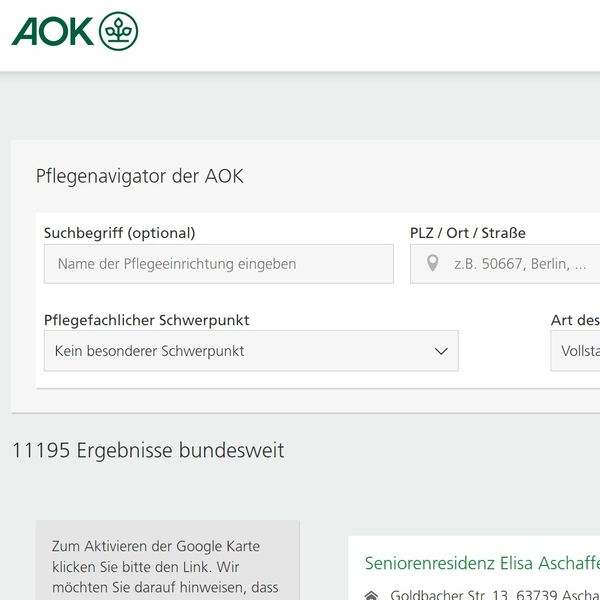Focus the PLZ / Ort / Straße input
This screenshot has width=600, height=600.
(505, 264)
